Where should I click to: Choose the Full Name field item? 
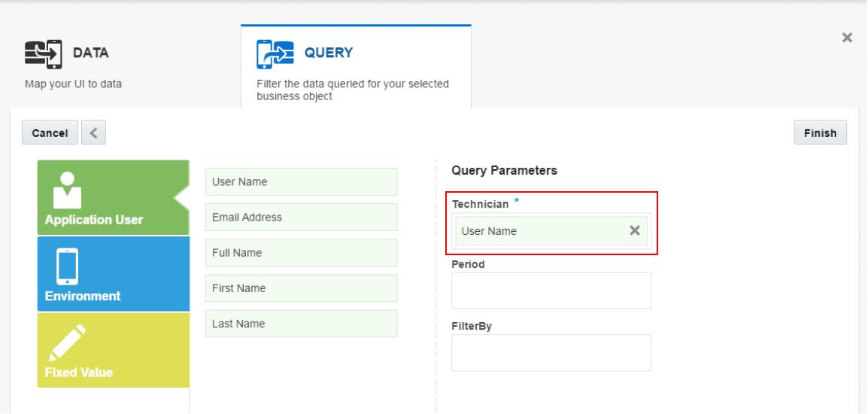(x=301, y=253)
